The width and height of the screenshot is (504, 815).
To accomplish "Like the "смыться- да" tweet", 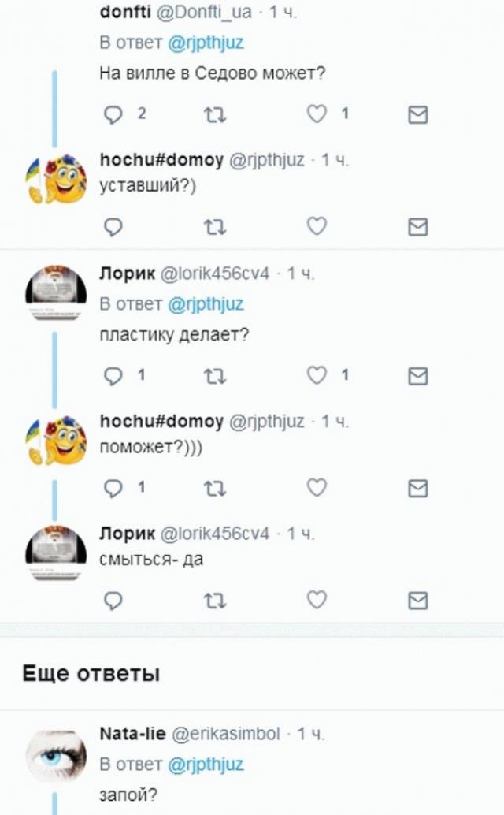I will (x=317, y=601).
